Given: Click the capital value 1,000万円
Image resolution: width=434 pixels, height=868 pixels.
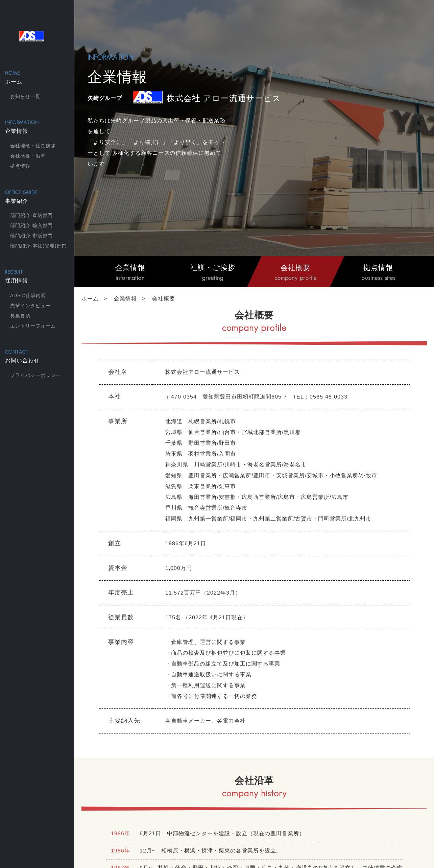Looking at the screenshot, I should coord(178,568).
